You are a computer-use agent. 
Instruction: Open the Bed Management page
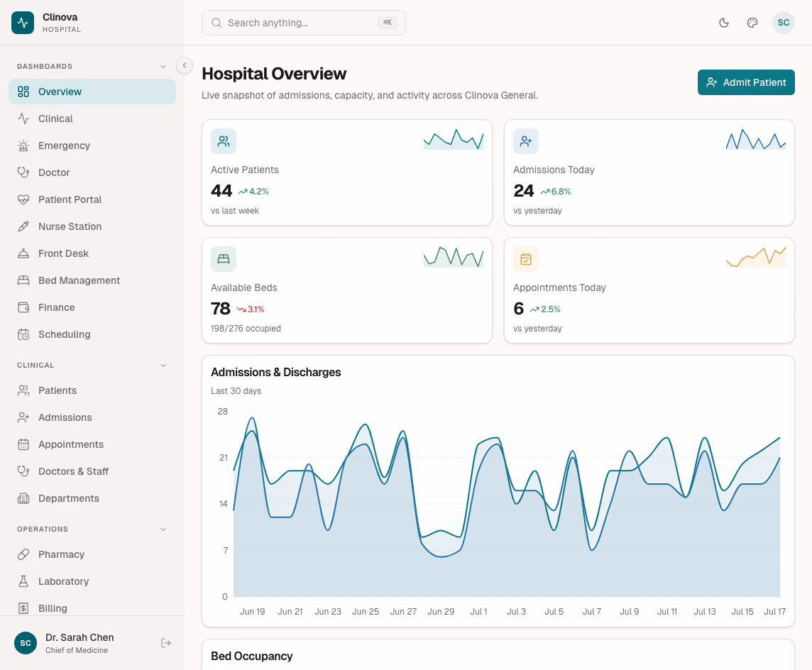click(92, 280)
